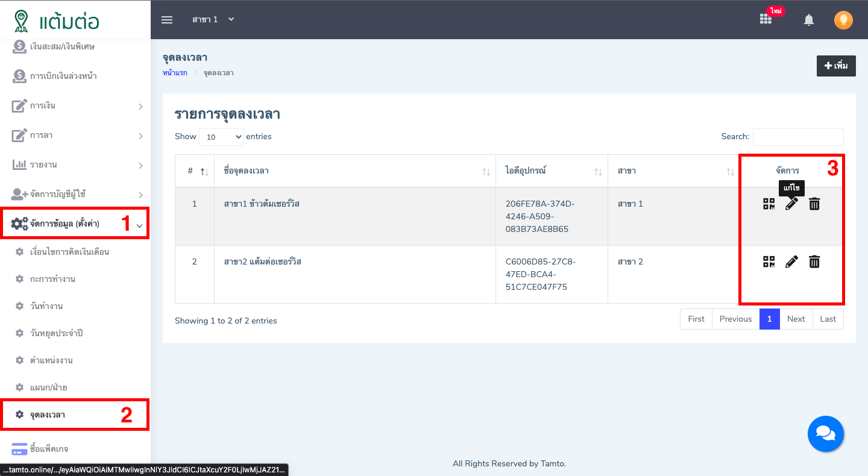Open the สาขา 1 branch dropdown
Viewport: 868px width, 476px height.
[x=213, y=20]
